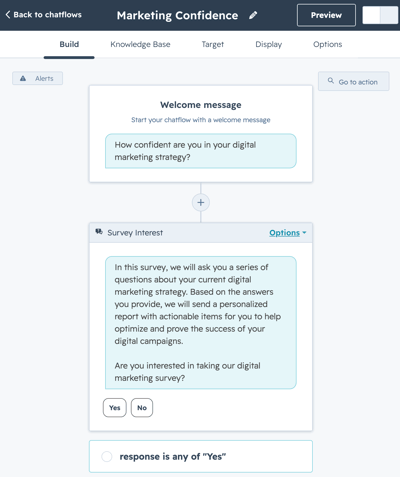The height and width of the screenshot is (477, 400).
Task: Edit the welcome message text bubble
Action: (x=201, y=151)
